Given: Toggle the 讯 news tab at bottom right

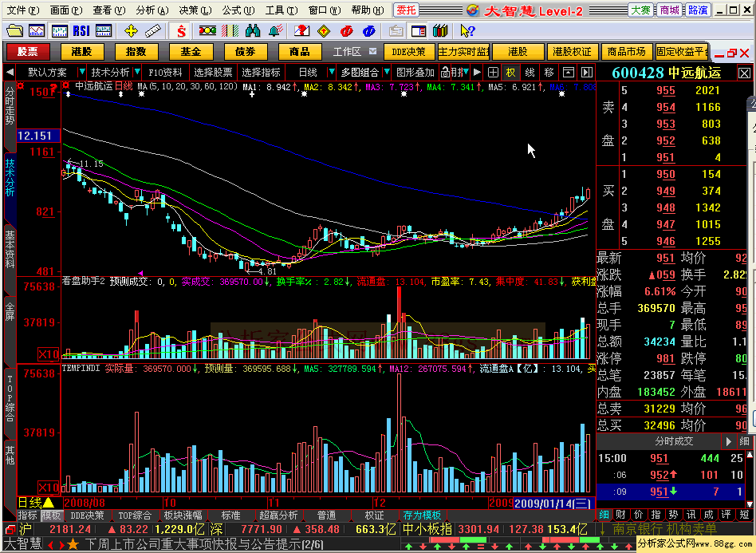Looking at the screenshot, I should pos(691,515).
